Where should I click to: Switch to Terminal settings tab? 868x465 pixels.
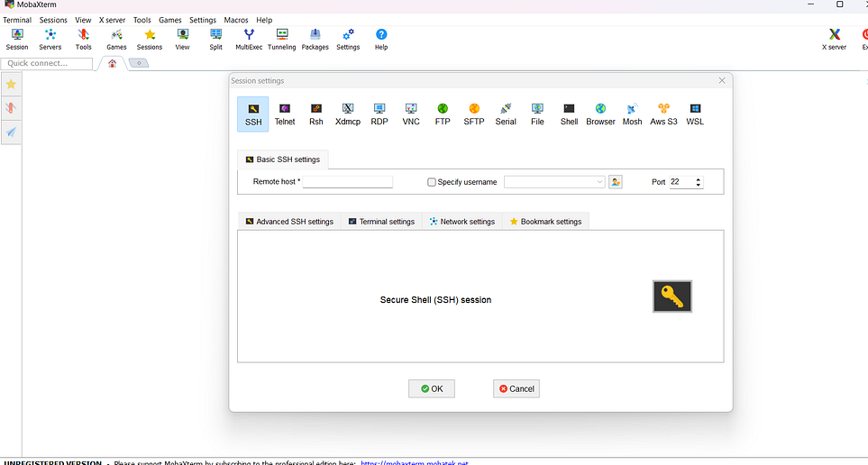pyautogui.click(x=381, y=222)
